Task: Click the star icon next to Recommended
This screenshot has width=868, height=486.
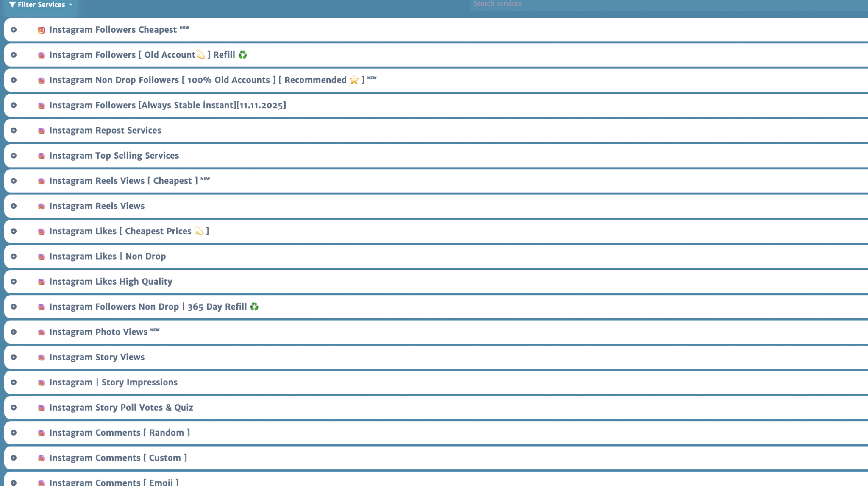Action: 354,80
